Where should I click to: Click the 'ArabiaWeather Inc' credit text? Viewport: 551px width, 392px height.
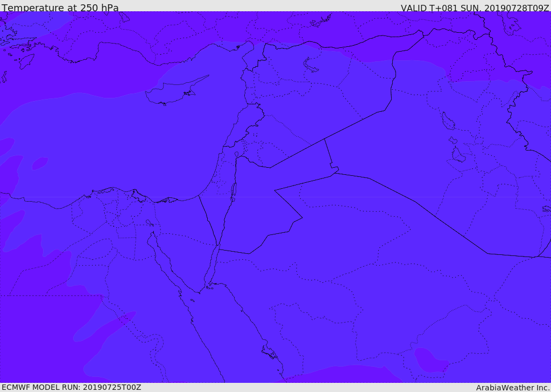pos(513,388)
